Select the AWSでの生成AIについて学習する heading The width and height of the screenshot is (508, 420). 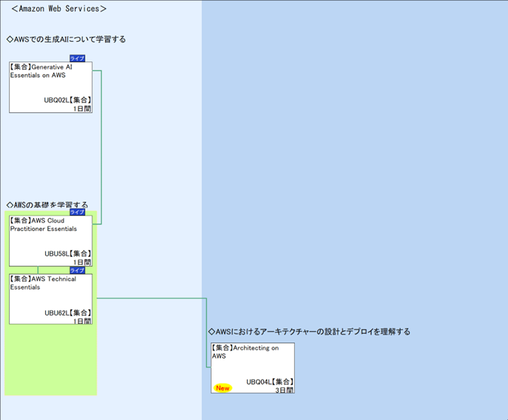pyautogui.click(x=66, y=40)
